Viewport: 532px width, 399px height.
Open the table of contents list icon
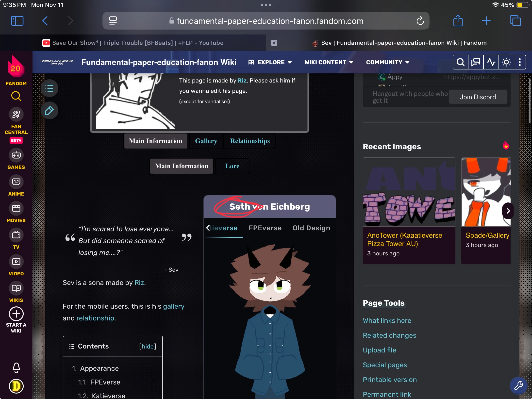(49, 88)
